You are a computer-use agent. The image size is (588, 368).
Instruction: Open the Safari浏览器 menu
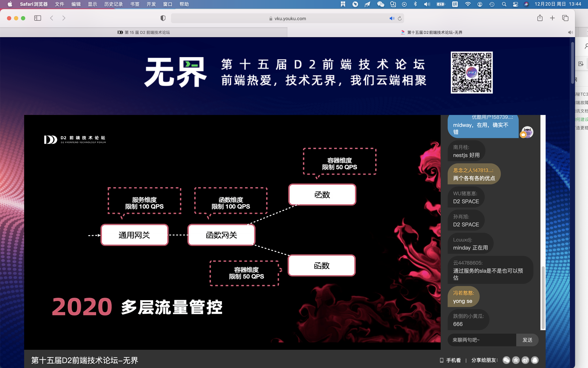coord(34,4)
